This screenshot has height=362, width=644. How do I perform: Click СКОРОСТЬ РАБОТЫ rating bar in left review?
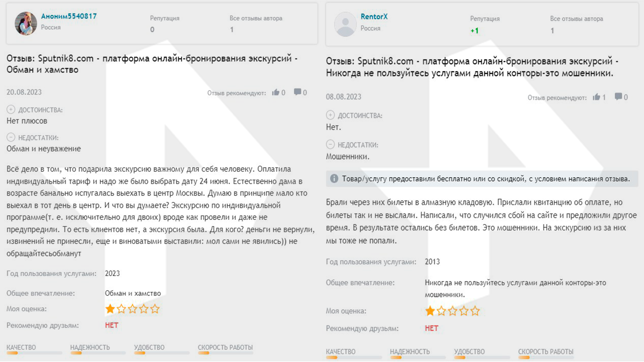click(x=226, y=353)
